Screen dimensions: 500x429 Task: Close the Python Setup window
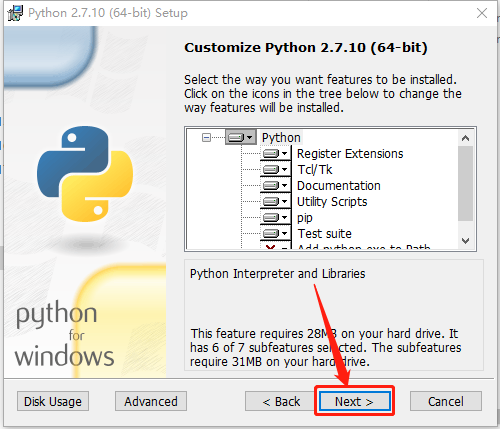pyautogui.click(x=482, y=13)
